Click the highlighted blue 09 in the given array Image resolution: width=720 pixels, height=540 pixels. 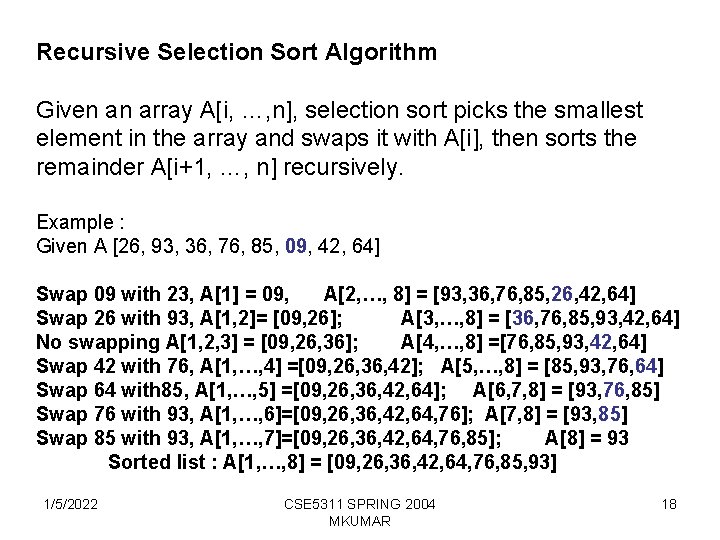pos(296,246)
